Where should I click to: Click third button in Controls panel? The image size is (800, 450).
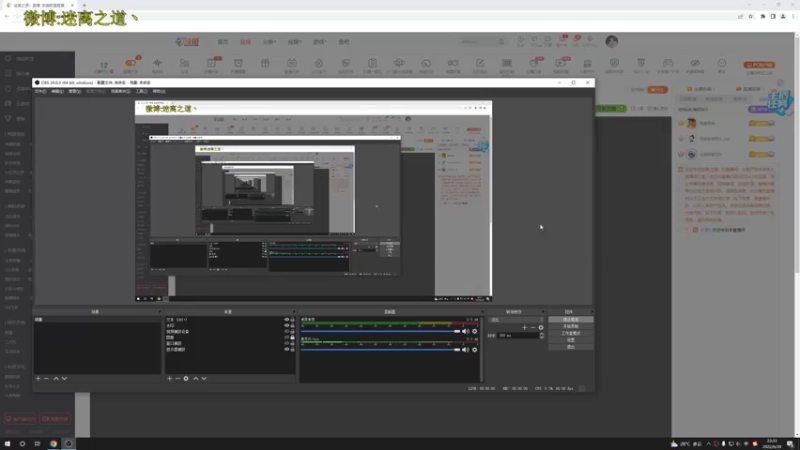[x=570, y=333]
